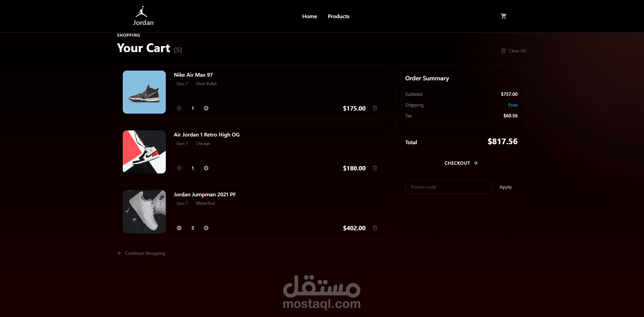Click the $402.00 price

coord(354,228)
